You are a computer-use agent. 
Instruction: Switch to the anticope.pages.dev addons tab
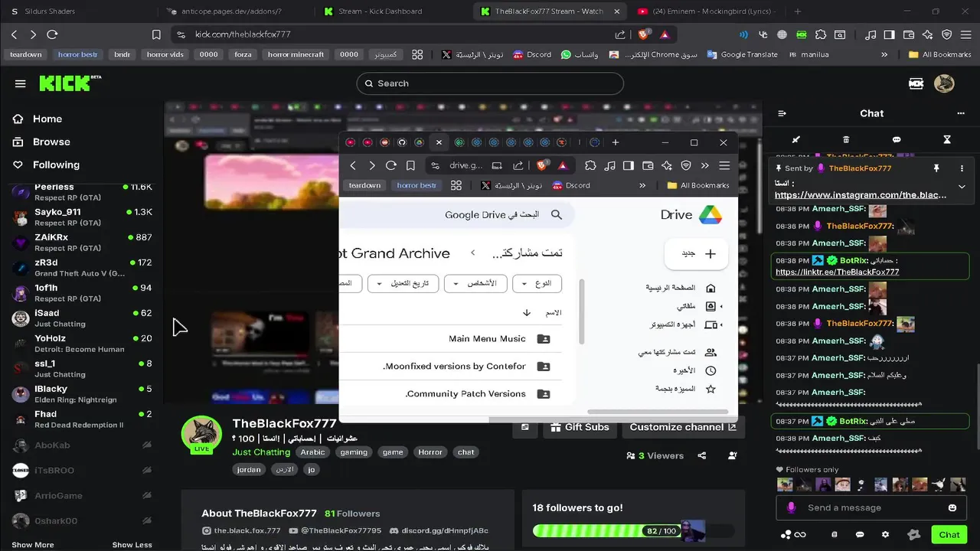pos(234,11)
